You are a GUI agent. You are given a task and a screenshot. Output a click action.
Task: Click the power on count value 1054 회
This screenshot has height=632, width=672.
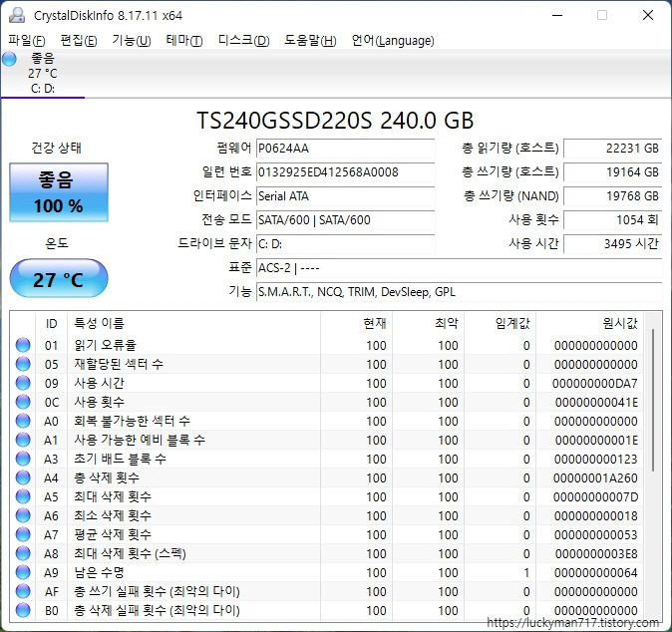(613, 220)
